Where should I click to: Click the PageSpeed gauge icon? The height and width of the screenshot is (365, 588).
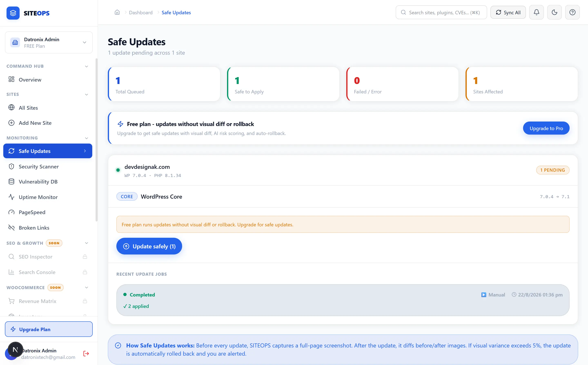[x=11, y=212]
